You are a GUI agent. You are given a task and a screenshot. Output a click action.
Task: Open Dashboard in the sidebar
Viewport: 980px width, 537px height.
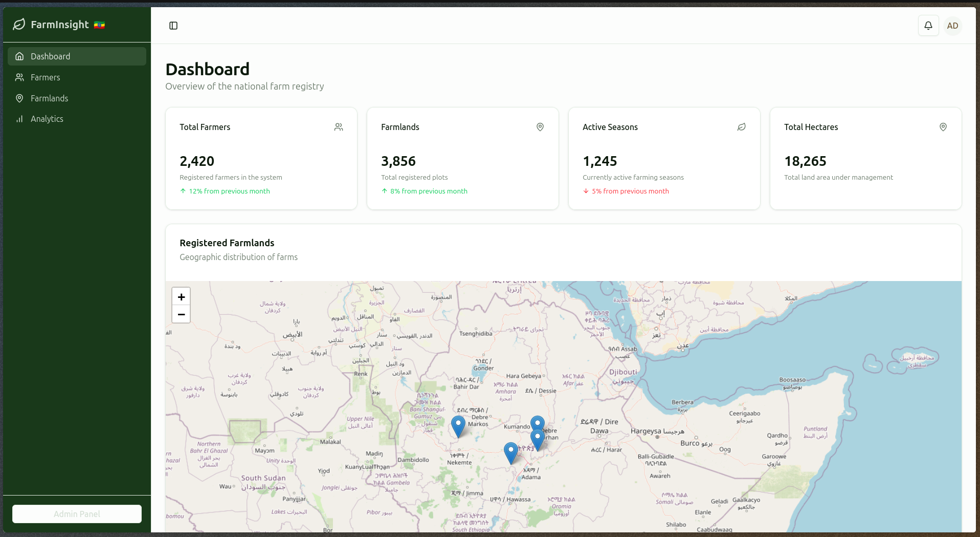(77, 56)
